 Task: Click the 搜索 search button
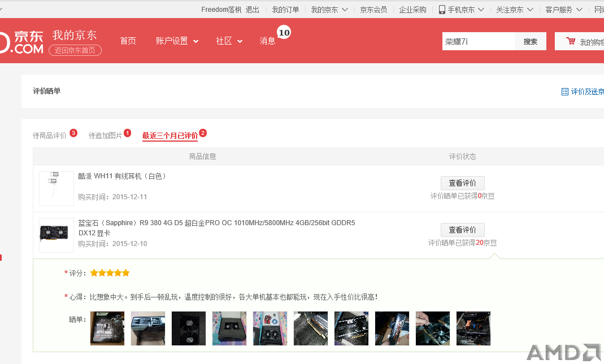(531, 41)
